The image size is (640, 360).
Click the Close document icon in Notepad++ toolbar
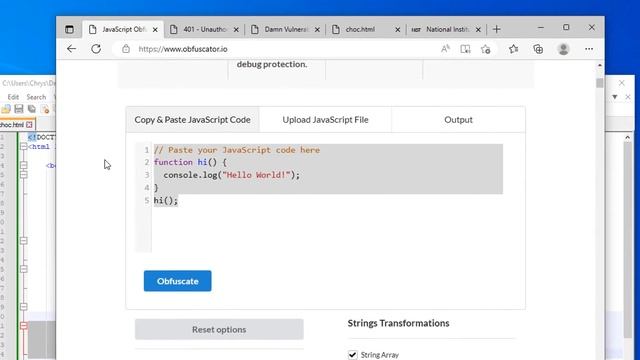coord(44,109)
